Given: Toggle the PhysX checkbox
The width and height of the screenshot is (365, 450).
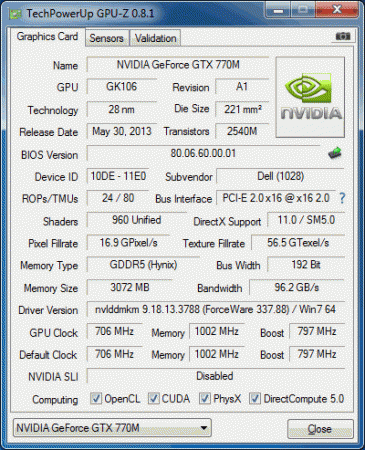Looking at the screenshot, I should [x=205, y=398].
